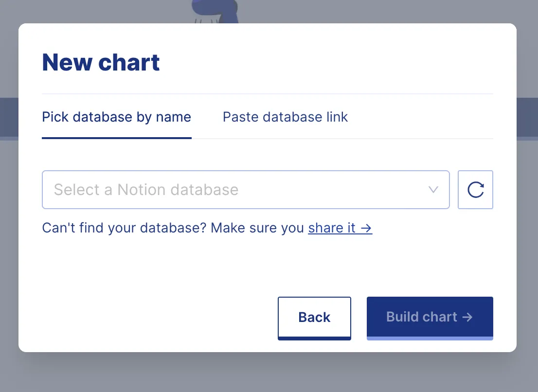The height and width of the screenshot is (392, 538).
Task: Click the arrow after share it
Action: click(x=367, y=228)
